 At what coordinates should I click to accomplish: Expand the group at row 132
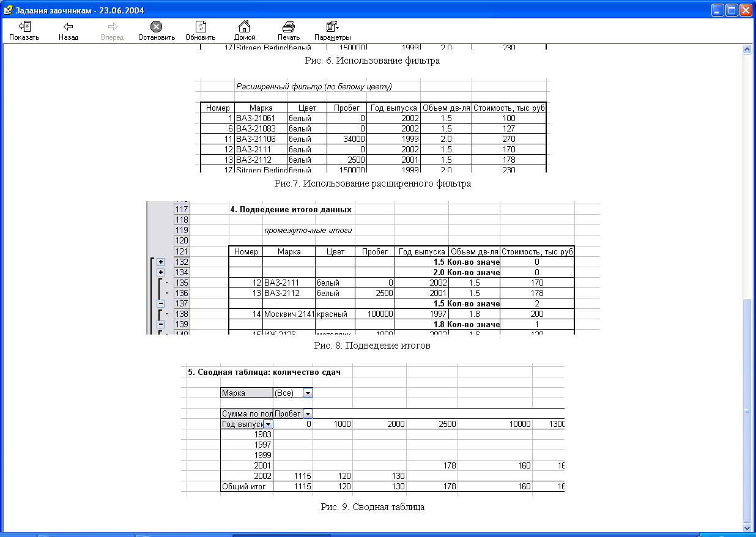tap(161, 262)
